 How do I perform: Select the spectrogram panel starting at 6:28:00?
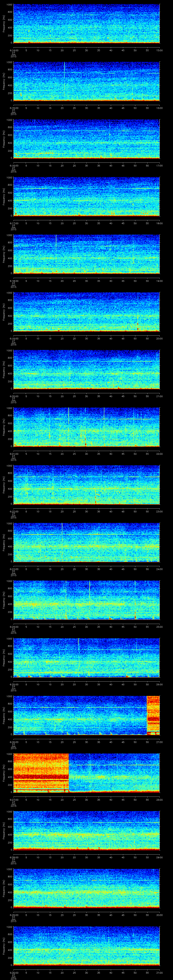pos(87,831)
